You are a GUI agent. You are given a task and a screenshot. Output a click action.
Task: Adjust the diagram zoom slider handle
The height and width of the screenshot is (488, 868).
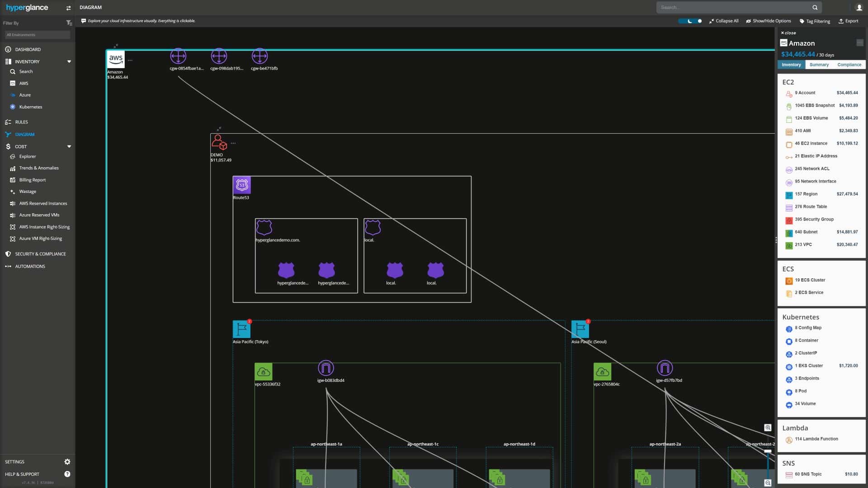[x=768, y=451]
